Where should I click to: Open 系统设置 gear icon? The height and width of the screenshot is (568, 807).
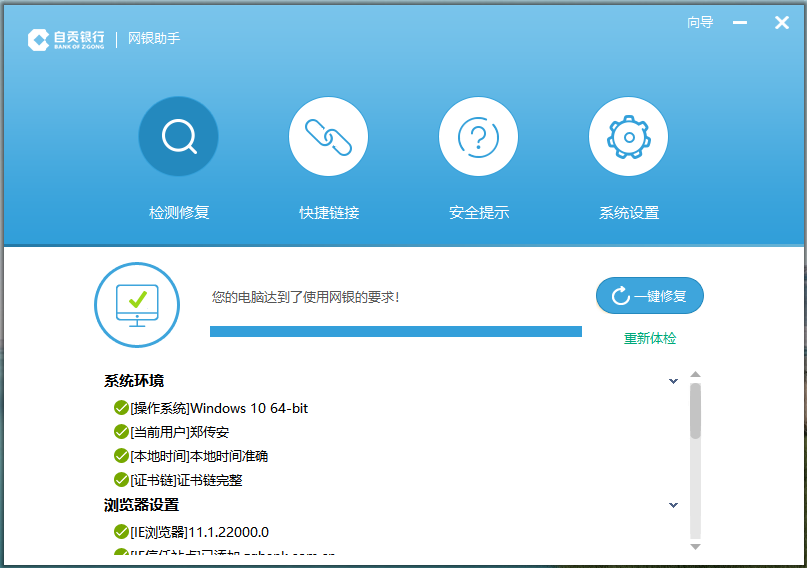628,136
